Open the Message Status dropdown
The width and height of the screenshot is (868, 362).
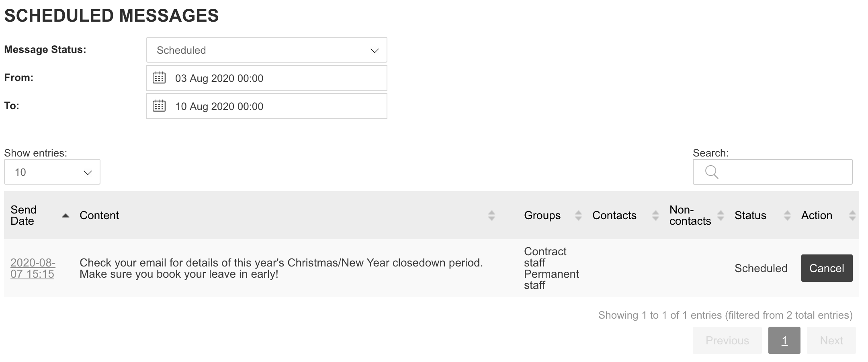tap(266, 50)
